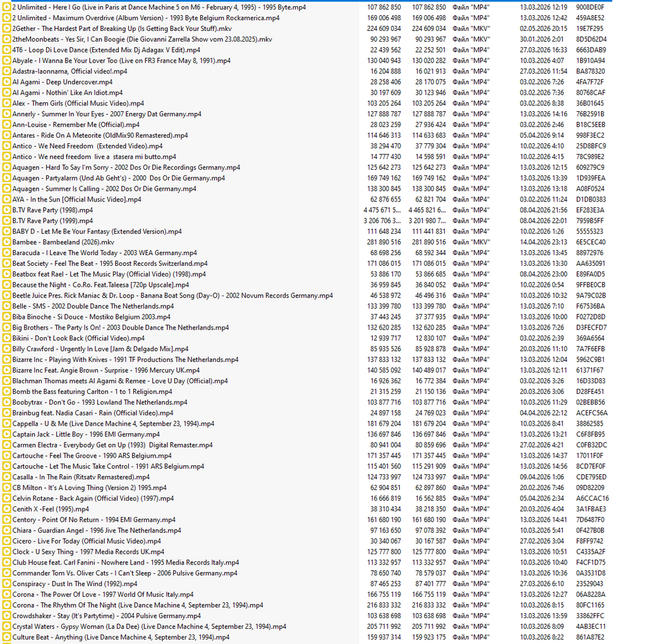
Task: Select Aquagen - Hard To Say I'm Sorry file
Action: [126, 167]
